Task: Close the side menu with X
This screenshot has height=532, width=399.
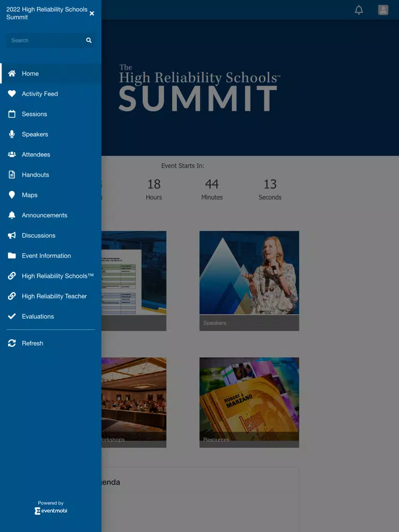Action: (x=92, y=14)
